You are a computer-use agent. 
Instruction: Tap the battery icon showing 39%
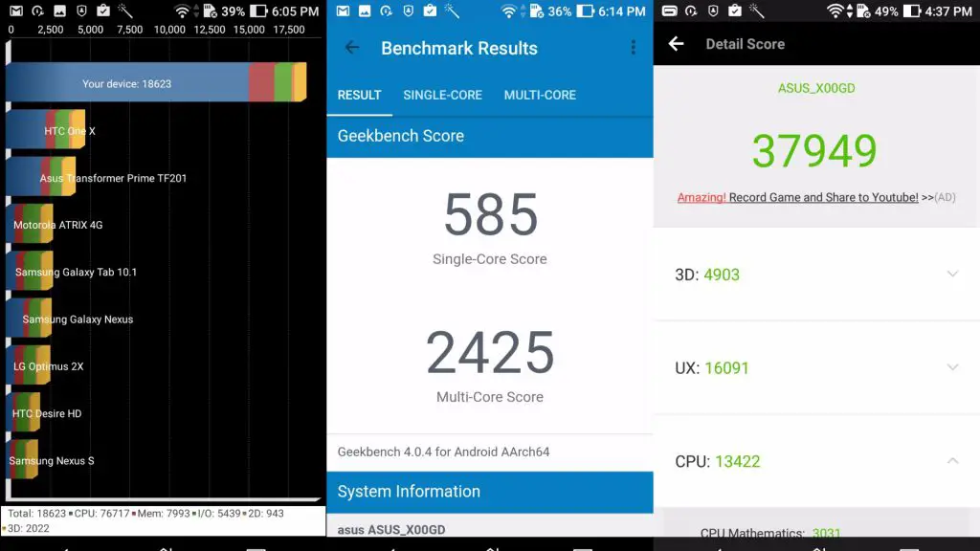[x=258, y=11]
